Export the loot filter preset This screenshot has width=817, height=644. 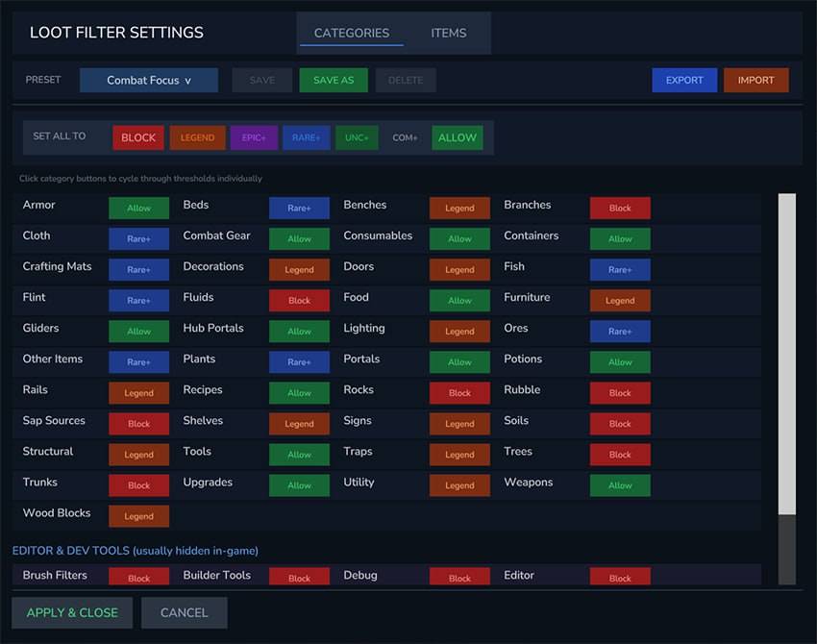(x=684, y=81)
